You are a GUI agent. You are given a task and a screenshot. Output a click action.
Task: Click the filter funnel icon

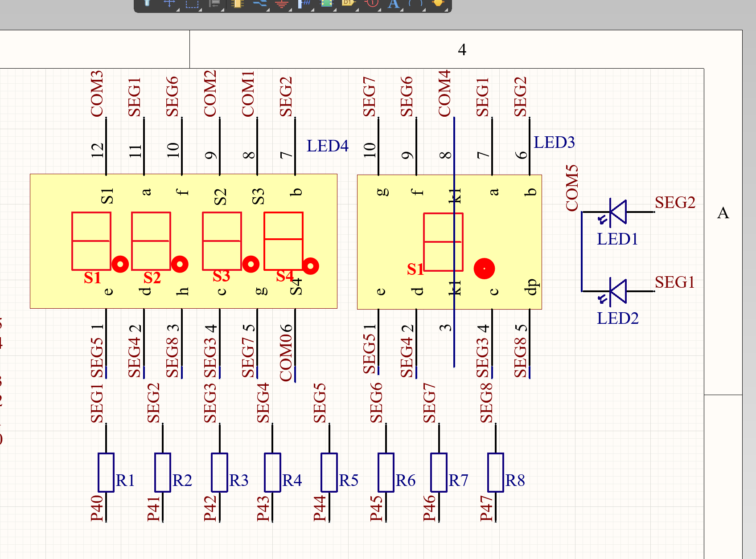coord(147,4)
